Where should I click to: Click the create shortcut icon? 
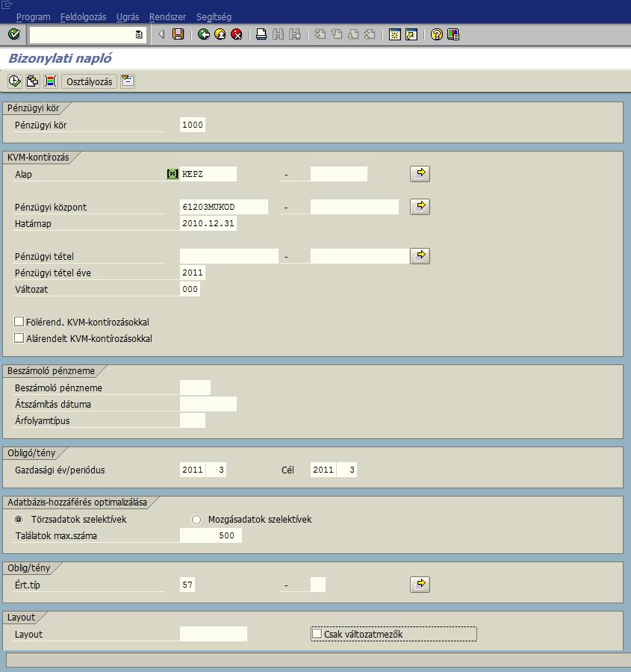(411, 34)
